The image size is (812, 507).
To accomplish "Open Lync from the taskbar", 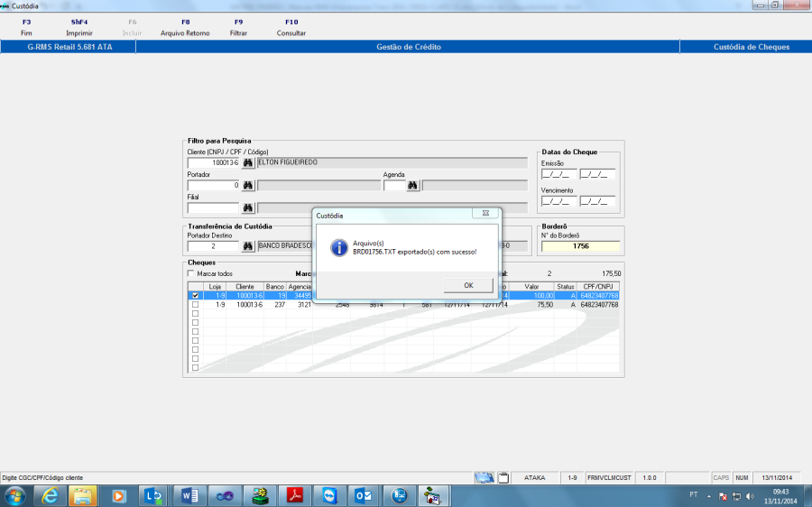I will coord(153,496).
